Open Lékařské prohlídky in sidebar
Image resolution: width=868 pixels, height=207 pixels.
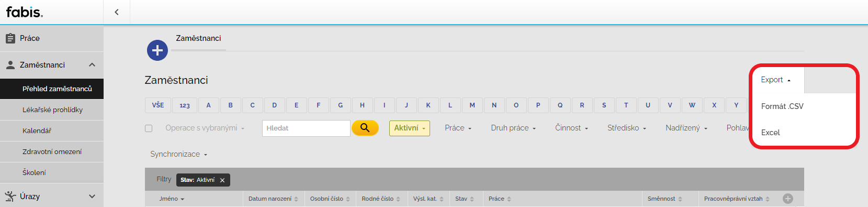[x=52, y=110]
